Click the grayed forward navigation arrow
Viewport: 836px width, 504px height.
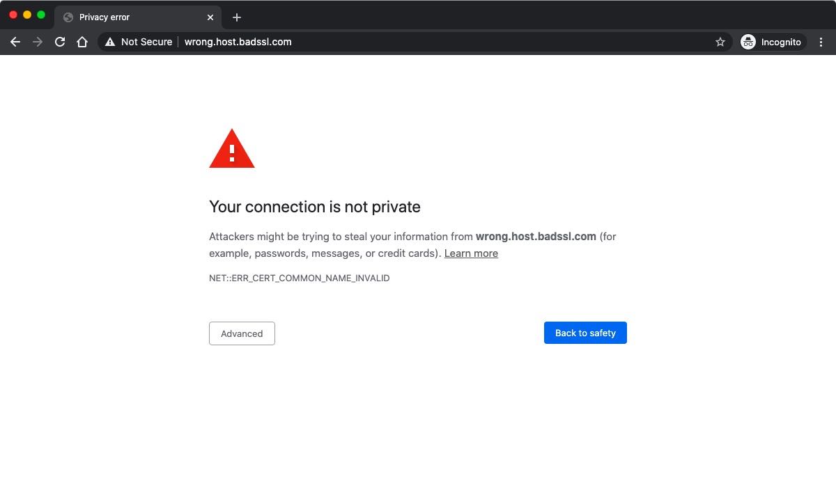pos(38,42)
